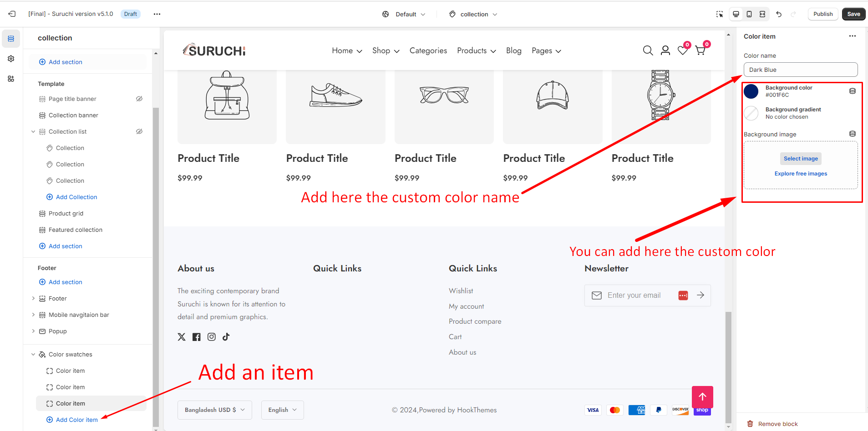The width and height of the screenshot is (868, 431).
Task: Collapse the Color swatches section
Action: coord(33,355)
